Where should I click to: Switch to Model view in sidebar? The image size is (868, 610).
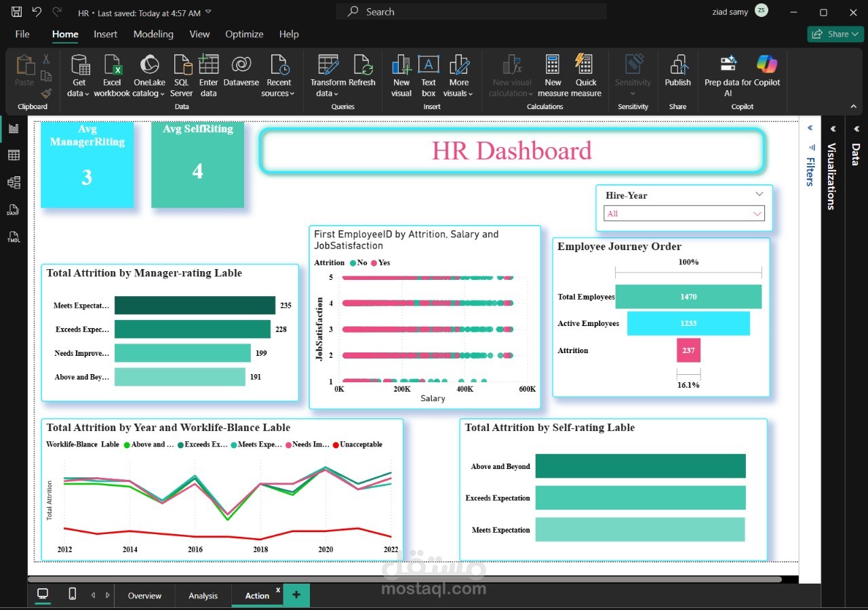[x=14, y=182]
